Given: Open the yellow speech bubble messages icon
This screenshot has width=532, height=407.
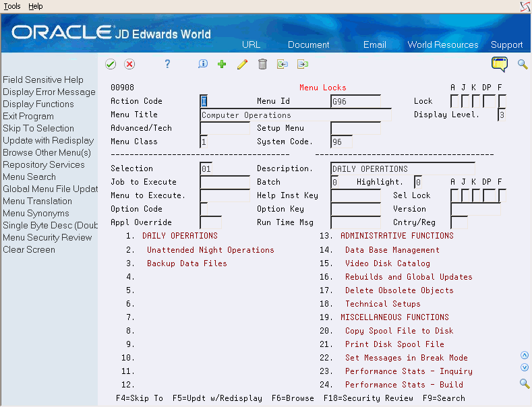Looking at the screenshot, I should click(x=500, y=65).
